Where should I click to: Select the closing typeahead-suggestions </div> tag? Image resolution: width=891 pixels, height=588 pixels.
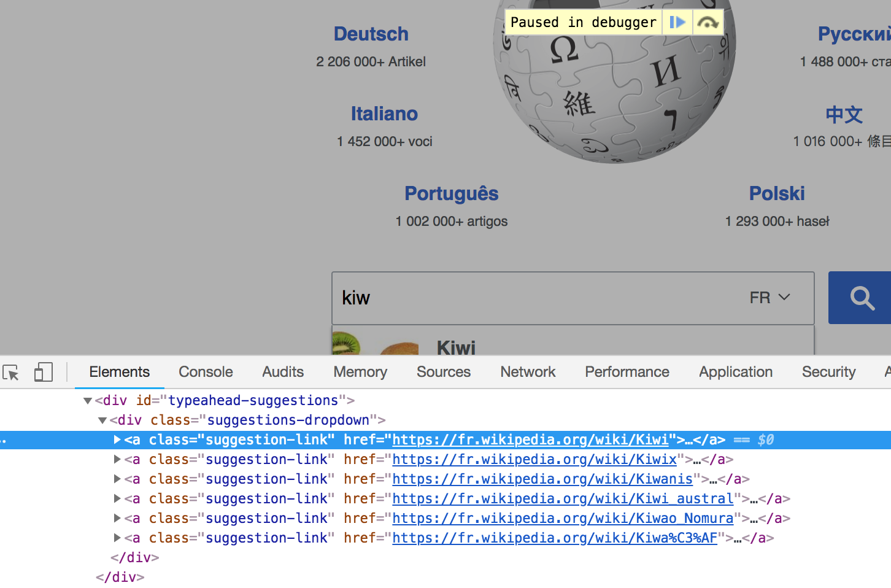click(x=120, y=577)
